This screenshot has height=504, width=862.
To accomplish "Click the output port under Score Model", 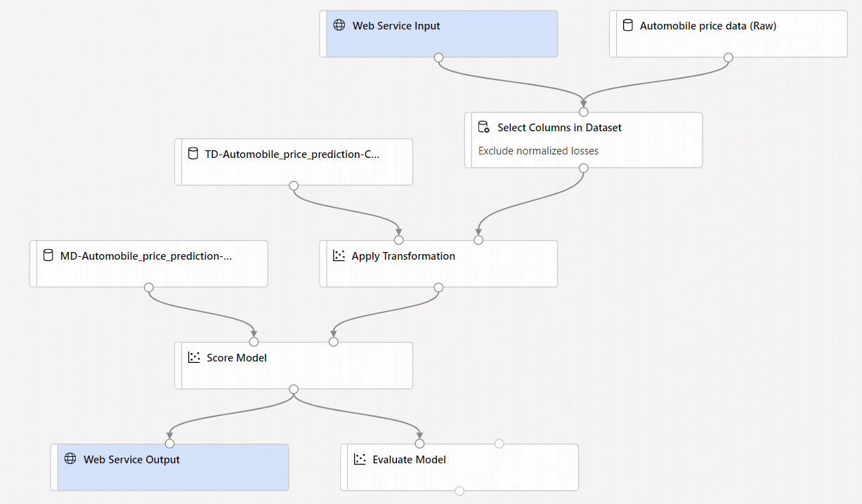I will coord(293,388).
